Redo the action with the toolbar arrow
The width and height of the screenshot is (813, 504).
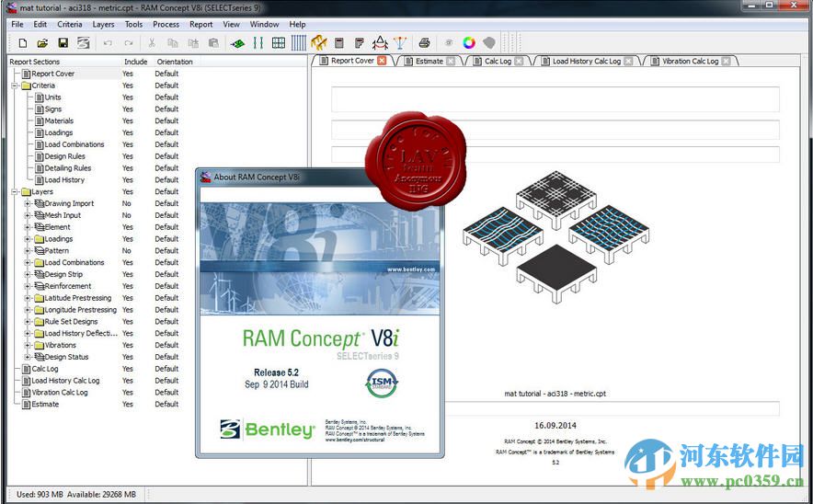point(128,43)
